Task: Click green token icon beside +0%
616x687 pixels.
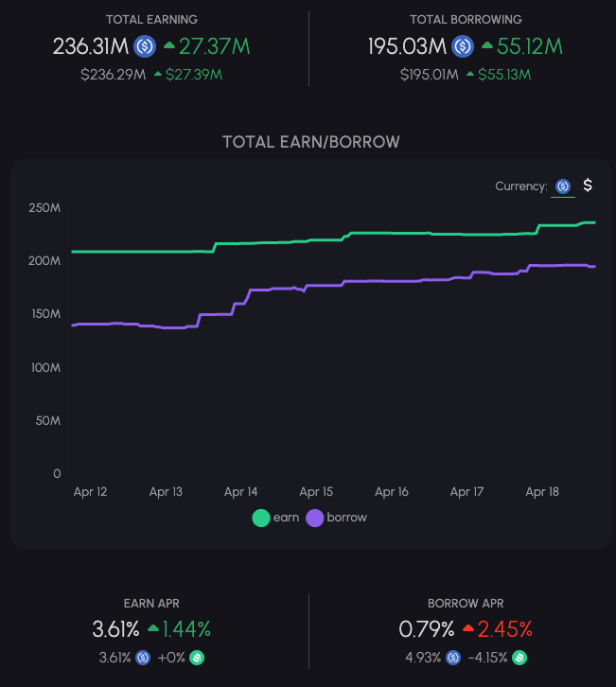Action: [x=197, y=658]
